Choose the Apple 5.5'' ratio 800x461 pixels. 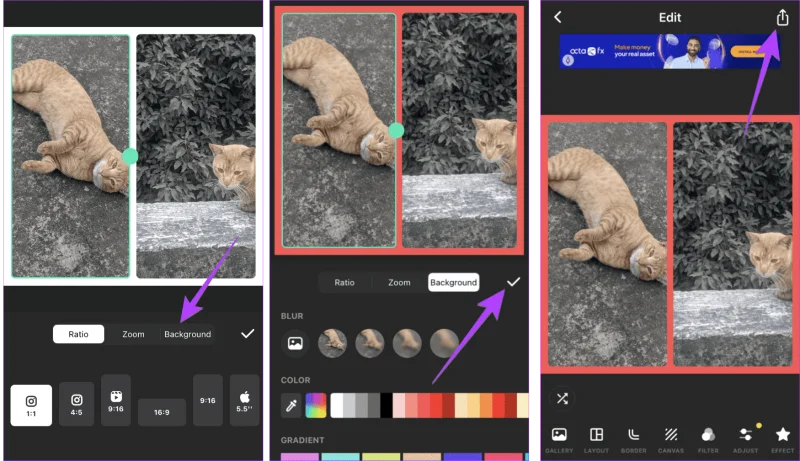pos(244,400)
